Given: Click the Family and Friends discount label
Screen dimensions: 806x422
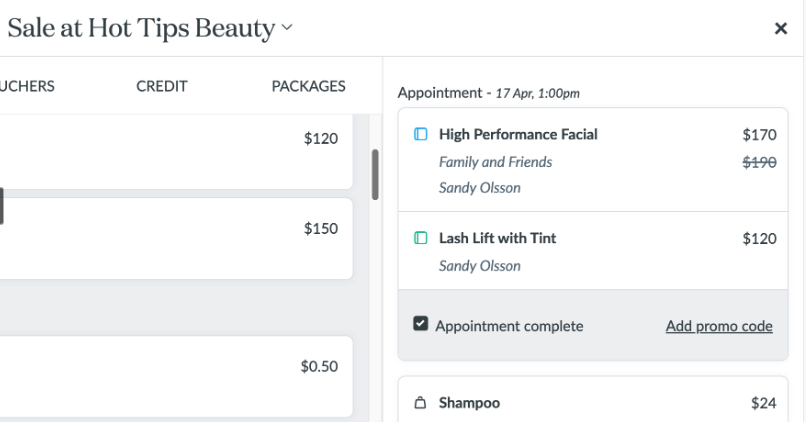Looking at the screenshot, I should tap(496, 162).
